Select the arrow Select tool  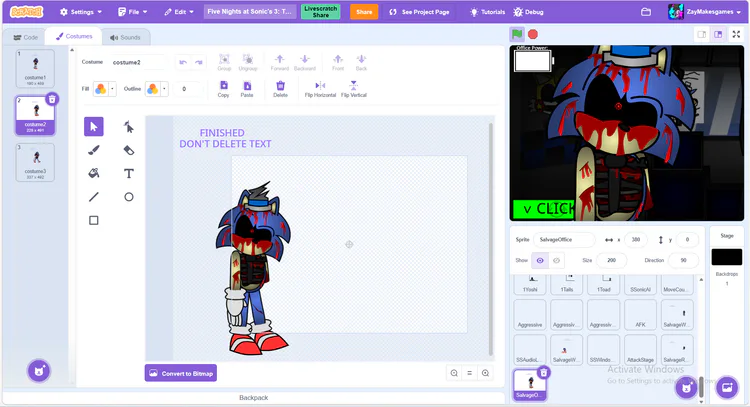[x=94, y=127]
